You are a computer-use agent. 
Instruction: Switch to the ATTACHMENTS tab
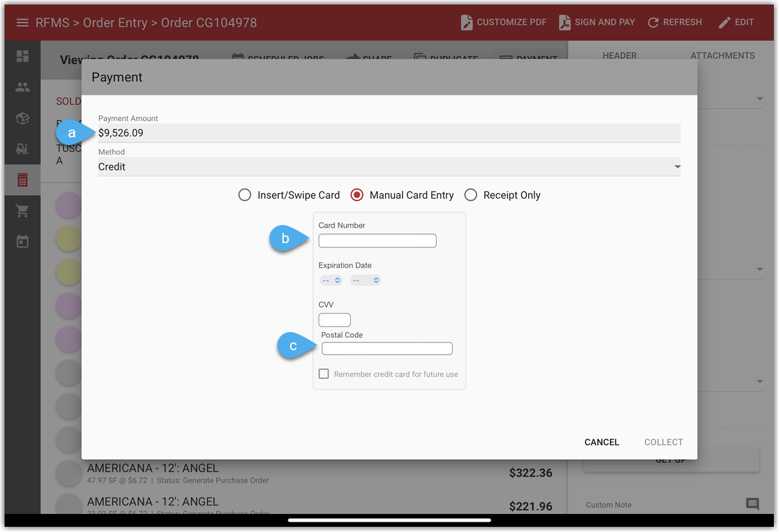point(722,55)
